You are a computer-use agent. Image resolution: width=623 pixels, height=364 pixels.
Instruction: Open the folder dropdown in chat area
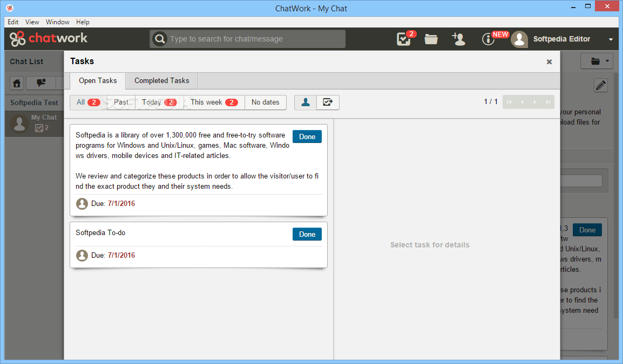point(597,61)
